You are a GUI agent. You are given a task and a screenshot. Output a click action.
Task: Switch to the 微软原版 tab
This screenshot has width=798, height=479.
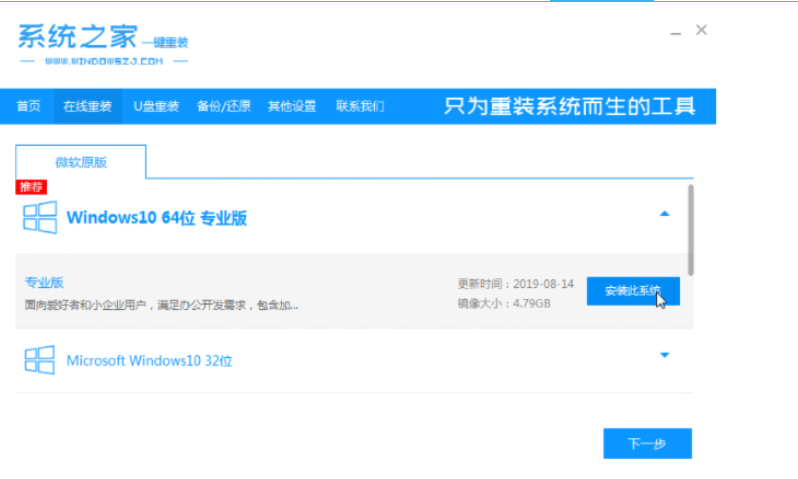pyautogui.click(x=80, y=162)
